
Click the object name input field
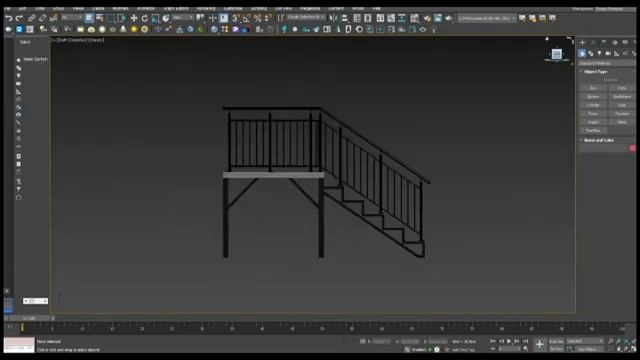(604, 148)
